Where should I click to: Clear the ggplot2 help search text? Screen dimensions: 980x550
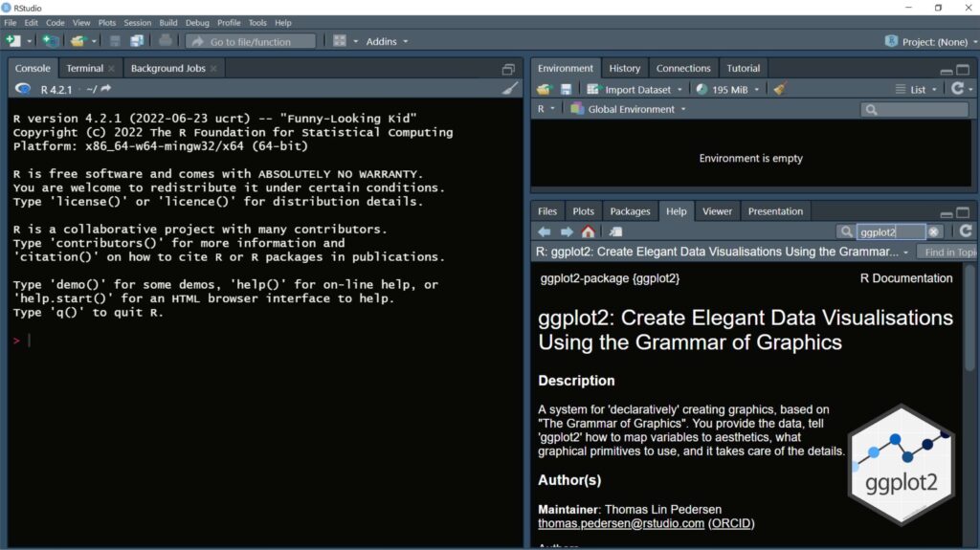point(934,231)
